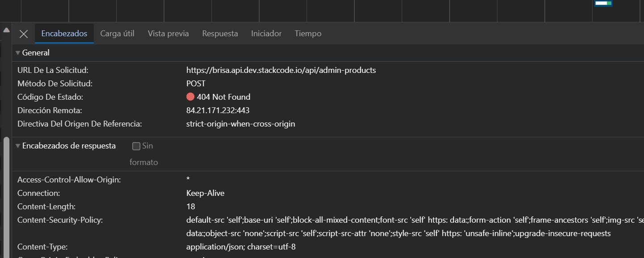The image size is (644, 258).
Task: Open the Iniciador tab
Action: (266, 34)
